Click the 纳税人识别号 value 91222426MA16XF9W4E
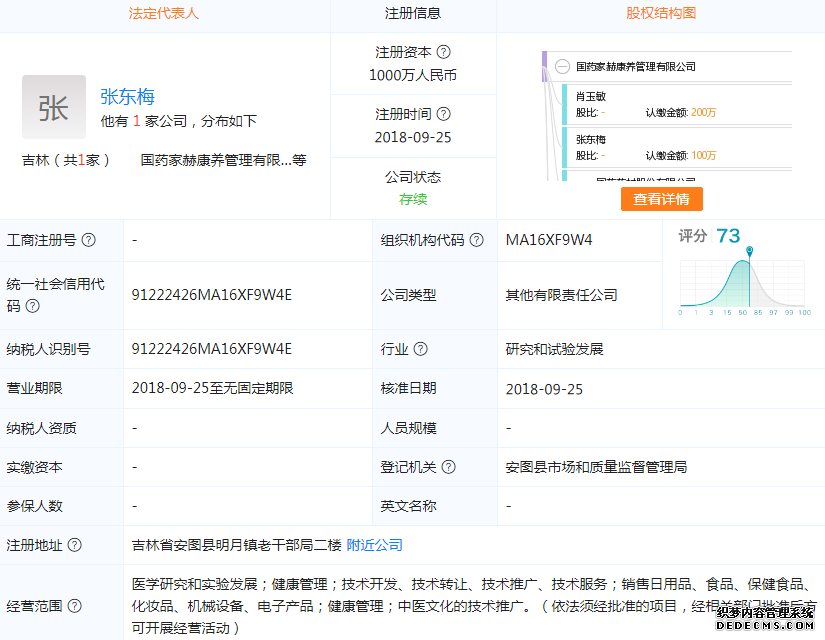 pyautogui.click(x=212, y=349)
